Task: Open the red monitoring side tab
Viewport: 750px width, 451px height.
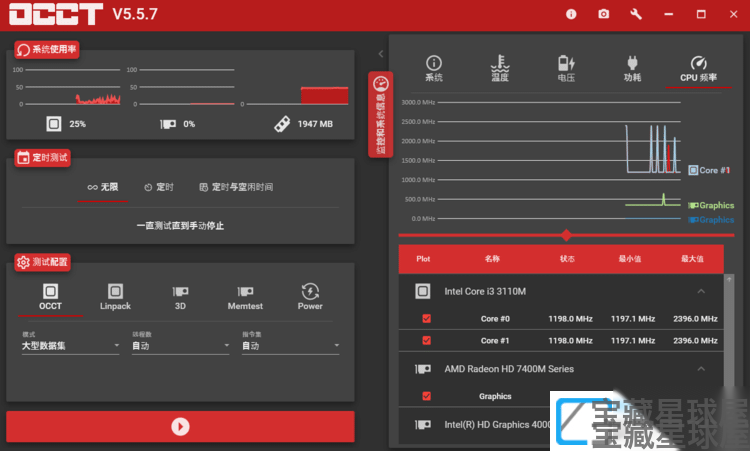Action: tap(381, 114)
